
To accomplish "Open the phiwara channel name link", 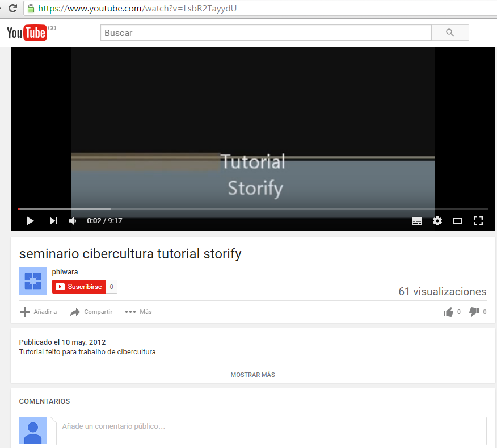I will click(65, 272).
